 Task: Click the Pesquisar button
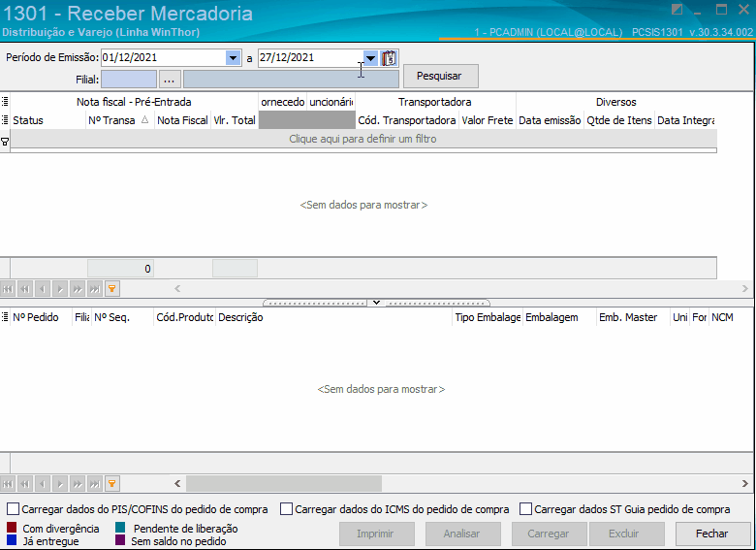(x=441, y=77)
